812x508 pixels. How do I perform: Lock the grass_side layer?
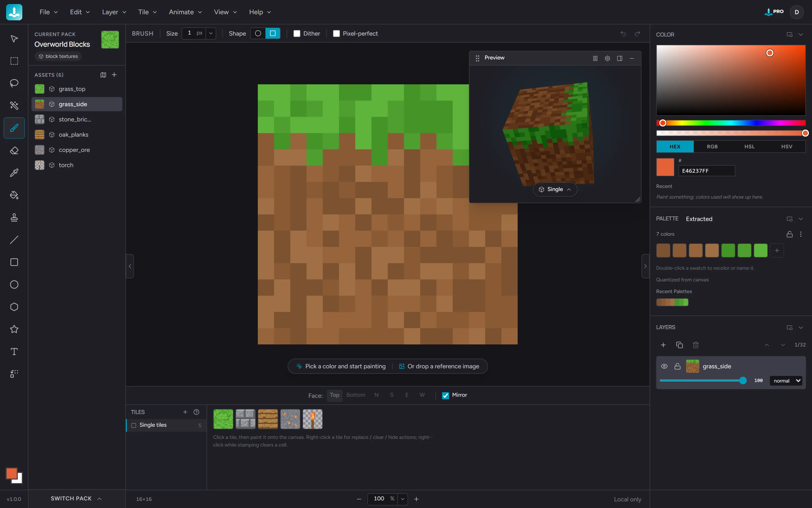pos(678,366)
